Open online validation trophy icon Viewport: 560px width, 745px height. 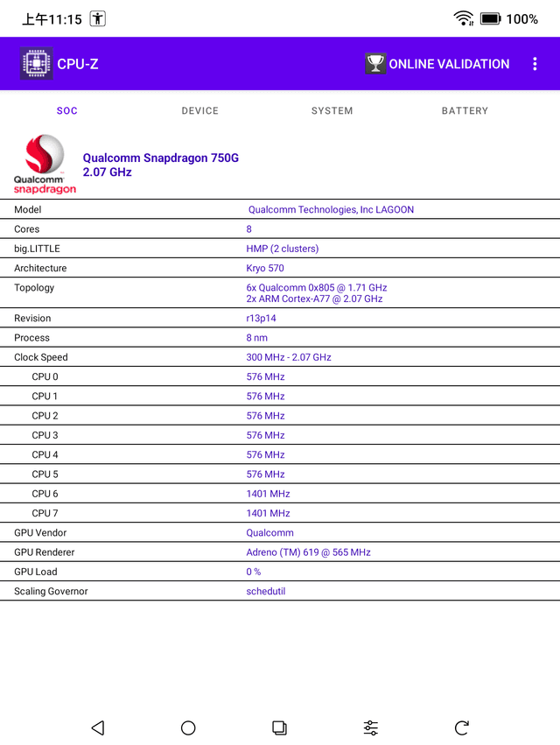coord(375,64)
